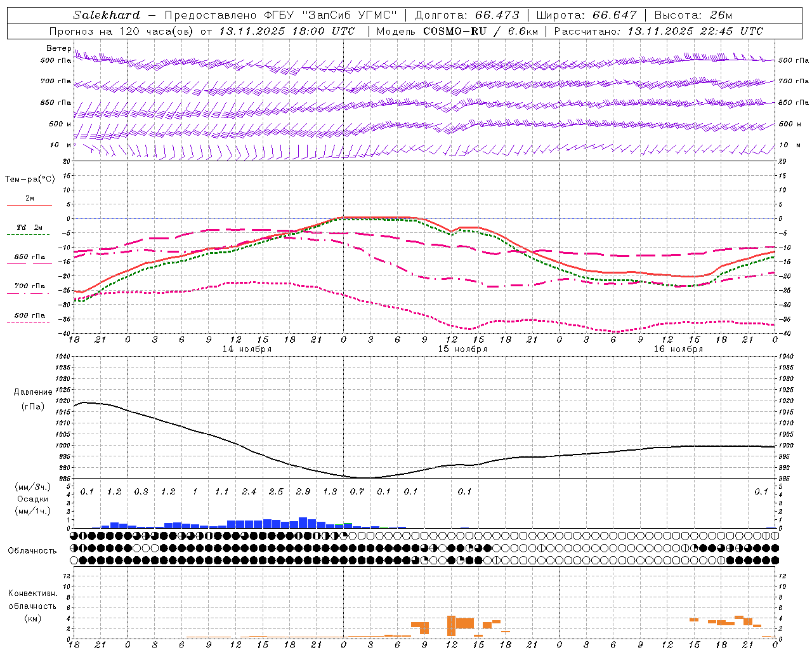This screenshot has width=812, height=650.
Task: Click the '15 ноября' date label
Action: pos(462,349)
